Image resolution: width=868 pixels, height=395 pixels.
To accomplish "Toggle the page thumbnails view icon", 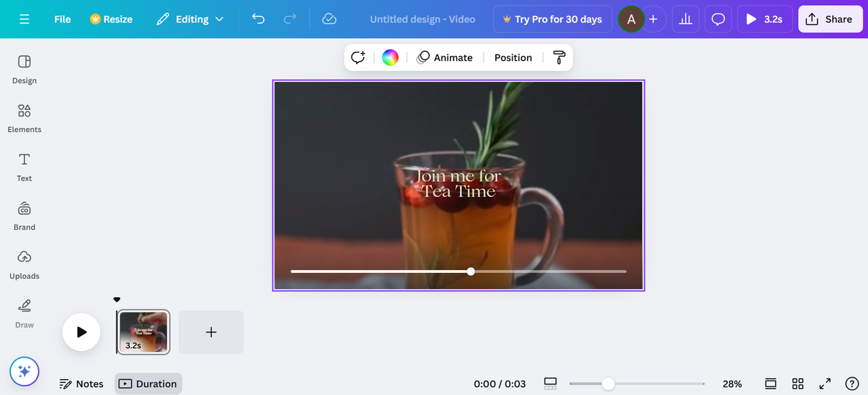I will pyautogui.click(x=551, y=383).
